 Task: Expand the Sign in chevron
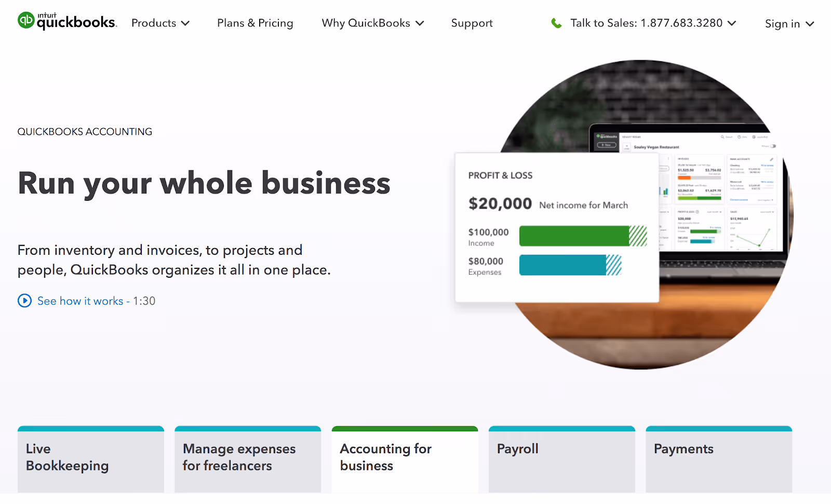click(x=810, y=24)
